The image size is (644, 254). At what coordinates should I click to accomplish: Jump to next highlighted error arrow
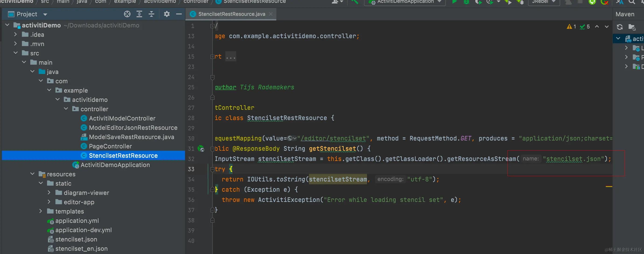[x=606, y=27]
